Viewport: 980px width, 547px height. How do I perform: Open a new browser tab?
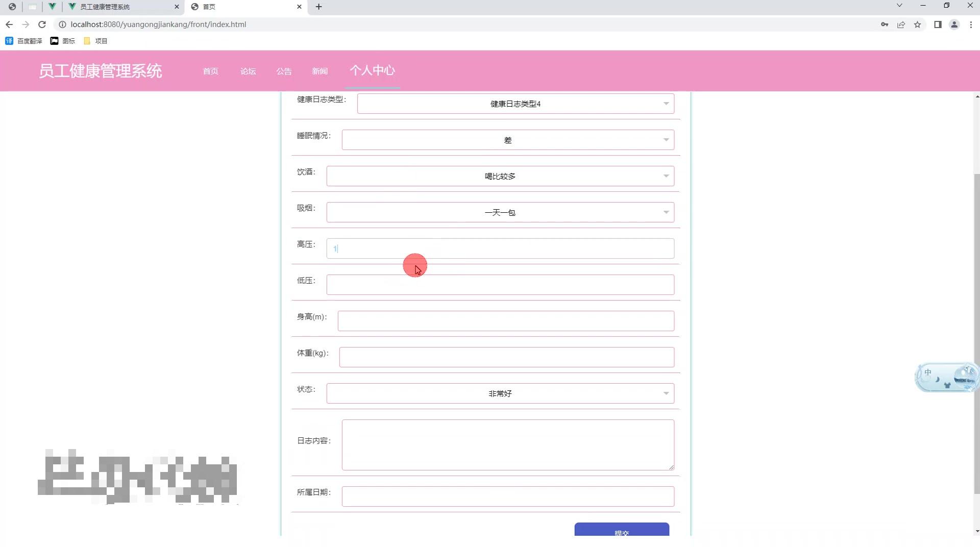[319, 7]
